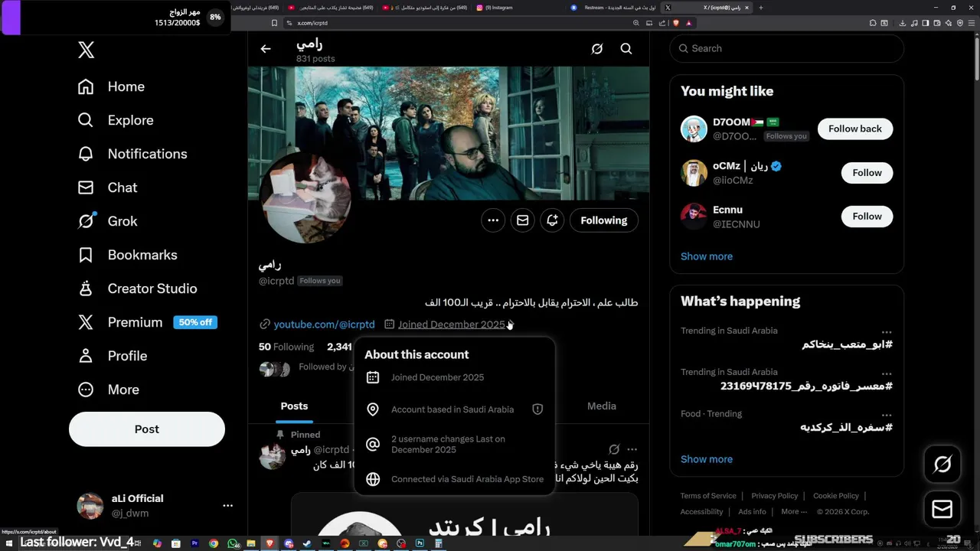
Task: Click the globe icon beside Connected via
Action: pos(373,479)
